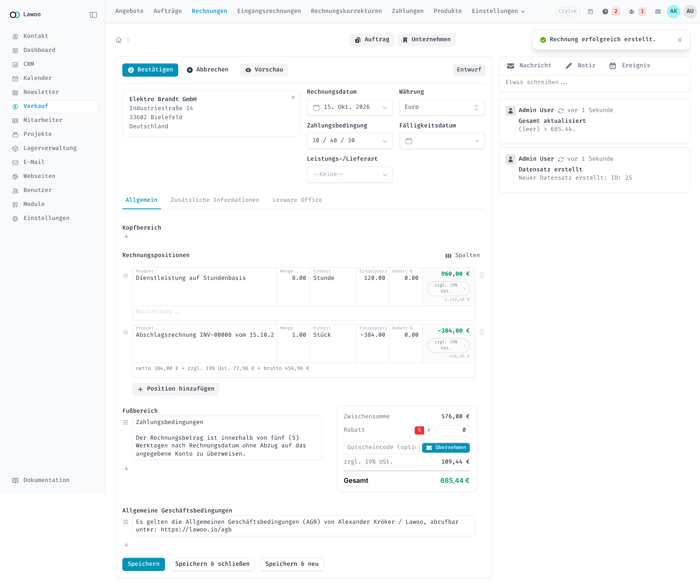This screenshot has height=588, width=700.
Task: Open Rechnungsdatum date picker
Action: [x=350, y=107]
